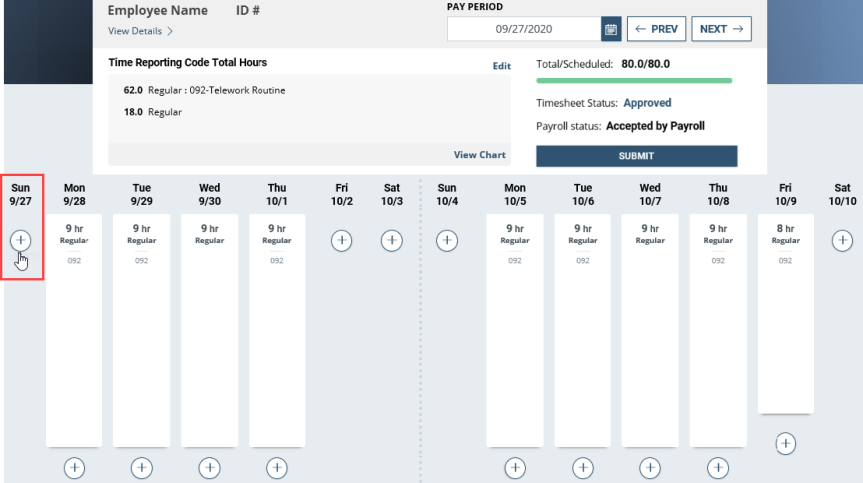
Task: Click the Fri 10/2 day header
Action: 342,195
